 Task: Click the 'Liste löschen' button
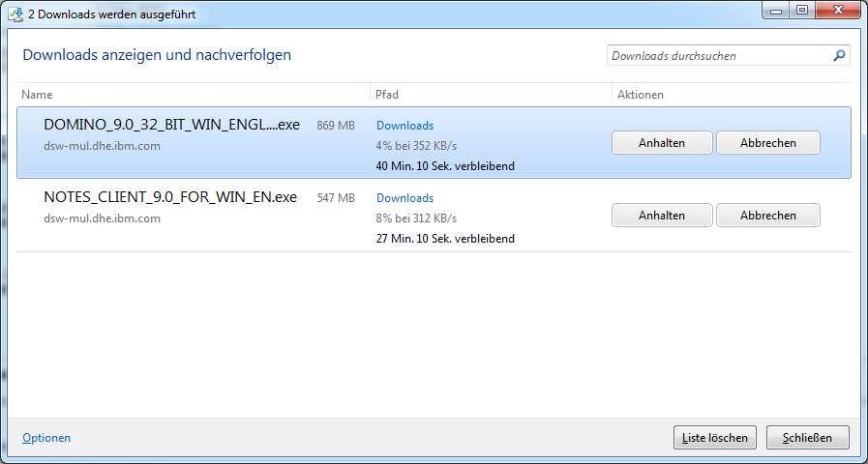tap(714, 438)
